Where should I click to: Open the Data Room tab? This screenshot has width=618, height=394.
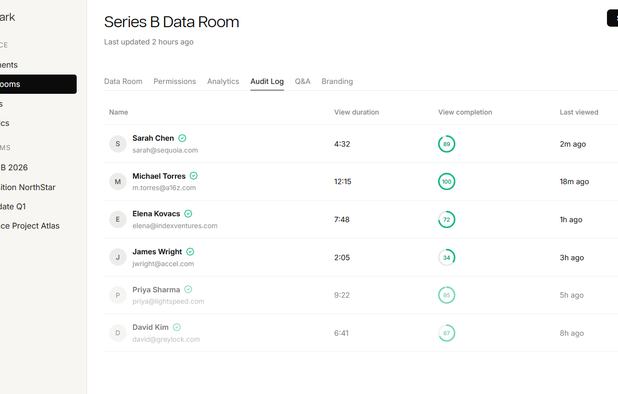tap(123, 81)
